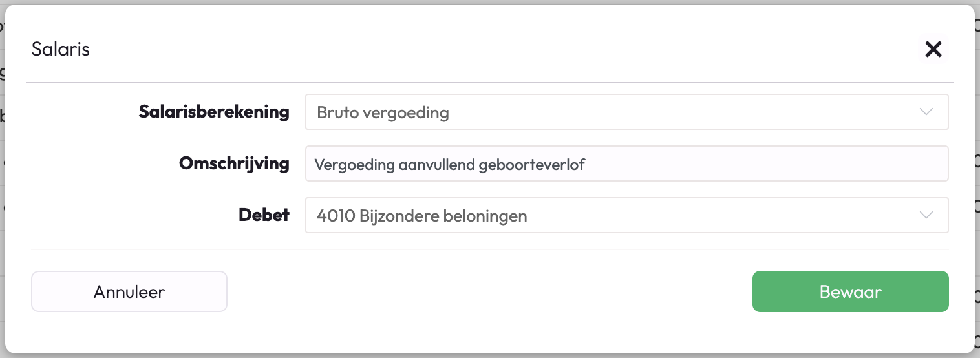Open the Debet account dropdown
The image size is (980, 358).
pos(626,215)
